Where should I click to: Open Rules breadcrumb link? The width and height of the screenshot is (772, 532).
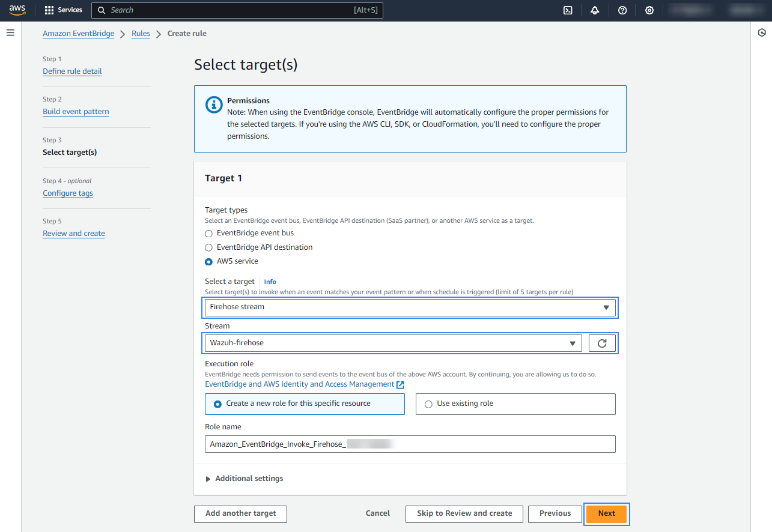point(141,34)
